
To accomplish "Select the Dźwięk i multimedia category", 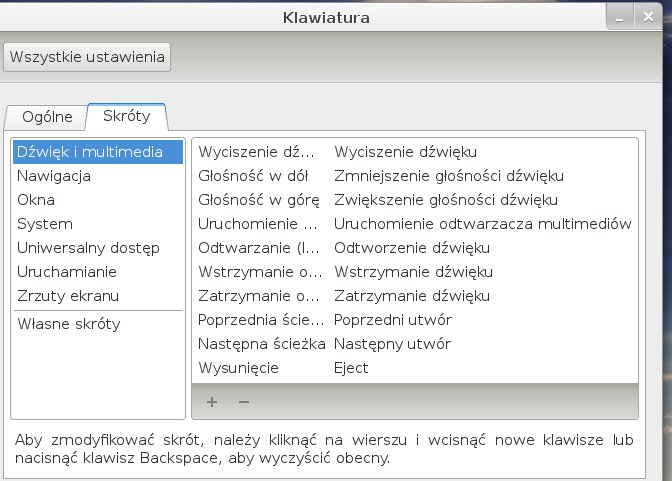I will (97, 152).
